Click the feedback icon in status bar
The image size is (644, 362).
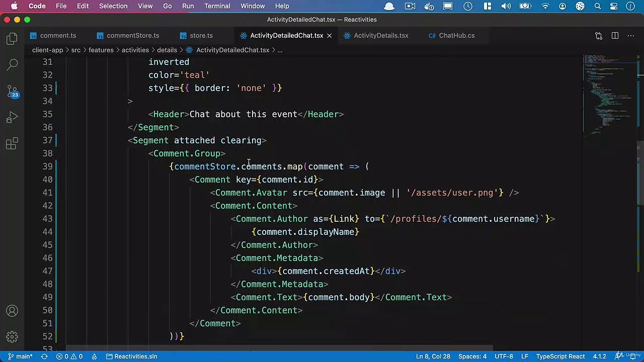(619, 356)
